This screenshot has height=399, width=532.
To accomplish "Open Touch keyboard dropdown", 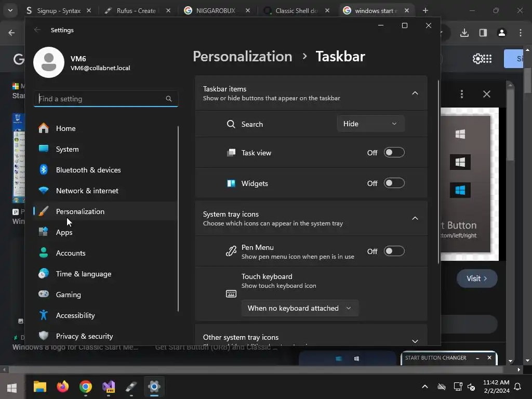I will coord(300,308).
